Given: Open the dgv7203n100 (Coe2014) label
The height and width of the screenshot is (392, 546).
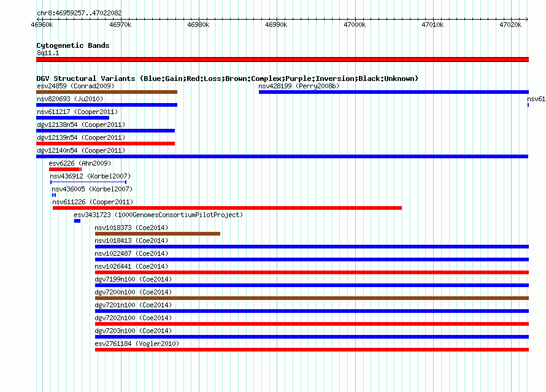Looking at the screenshot, I should (x=133, y=331).
